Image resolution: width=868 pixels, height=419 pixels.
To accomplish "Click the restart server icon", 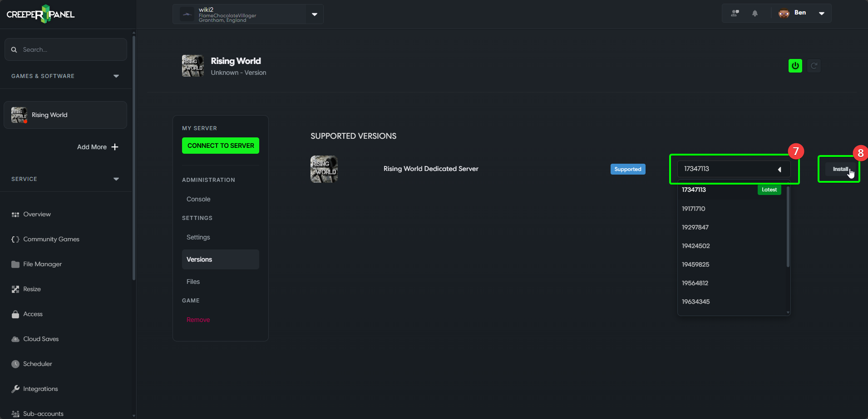I will coord(814,66).
